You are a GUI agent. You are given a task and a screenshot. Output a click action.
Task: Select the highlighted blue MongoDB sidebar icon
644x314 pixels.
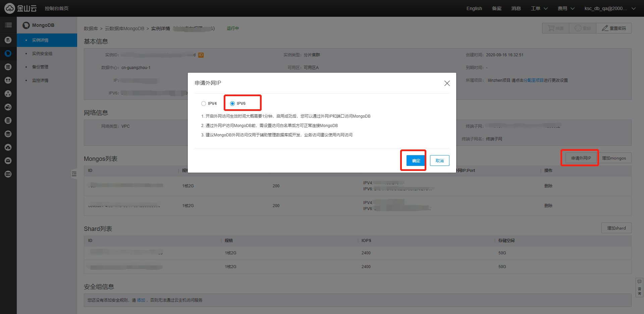(8, 54)
